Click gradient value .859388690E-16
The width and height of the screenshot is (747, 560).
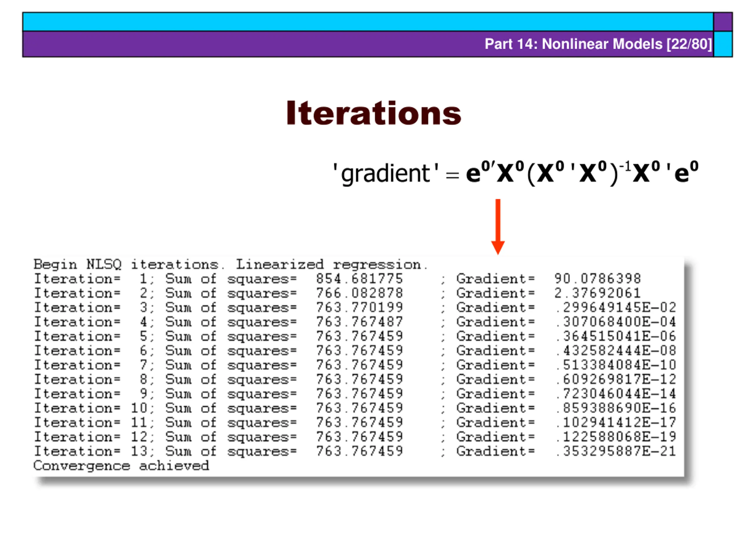pos(616,408)
